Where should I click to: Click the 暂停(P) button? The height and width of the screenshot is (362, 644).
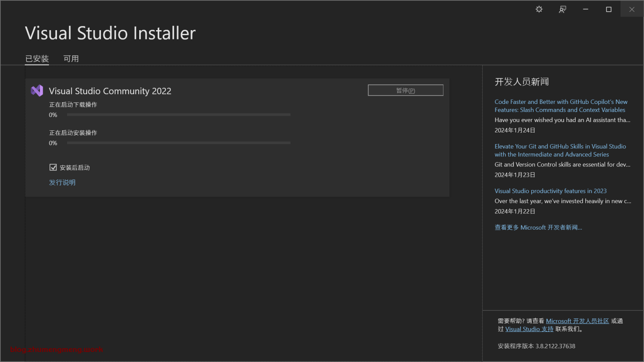(405, 90)
